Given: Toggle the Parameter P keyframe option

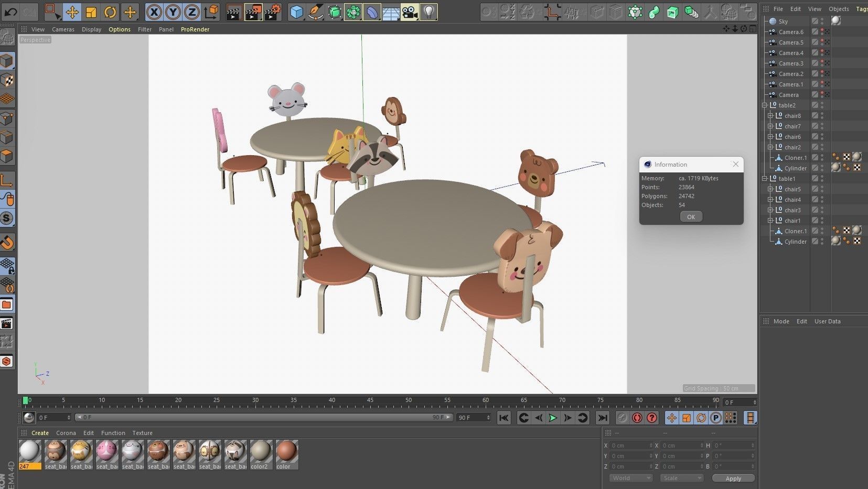Looking at the screenshot, I should pyautogui.click(x=716, y=418).
